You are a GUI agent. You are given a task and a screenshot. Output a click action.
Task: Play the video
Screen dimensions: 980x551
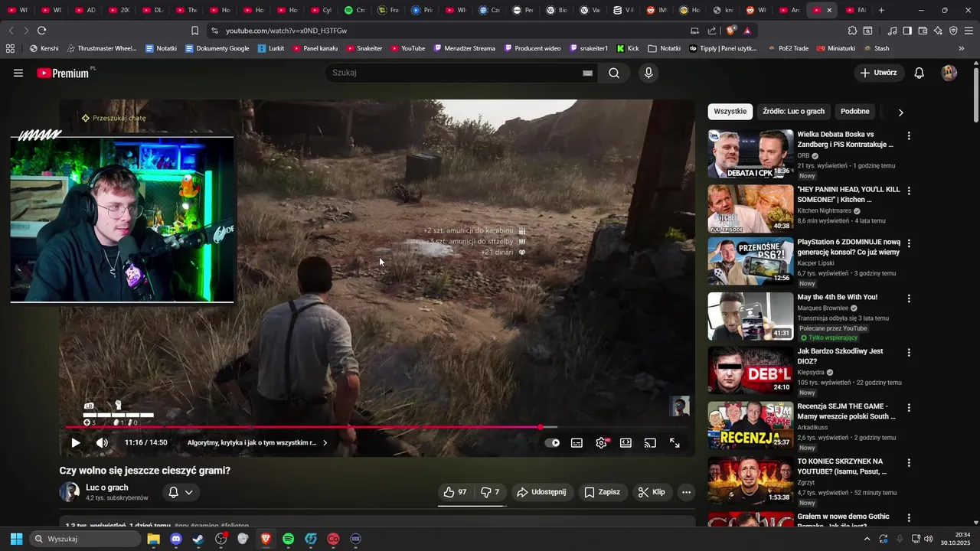pyautogui.click(x=75, y=442)
